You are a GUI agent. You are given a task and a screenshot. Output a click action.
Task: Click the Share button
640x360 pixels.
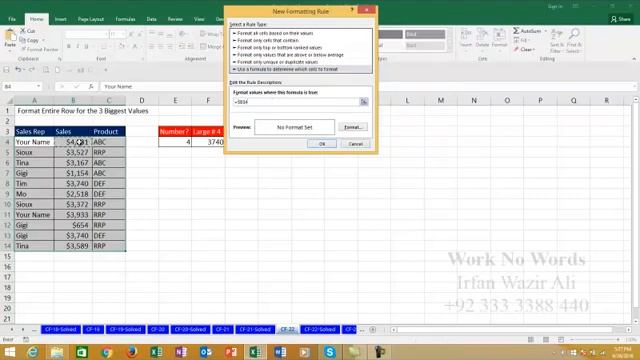[x=621, y=19]
